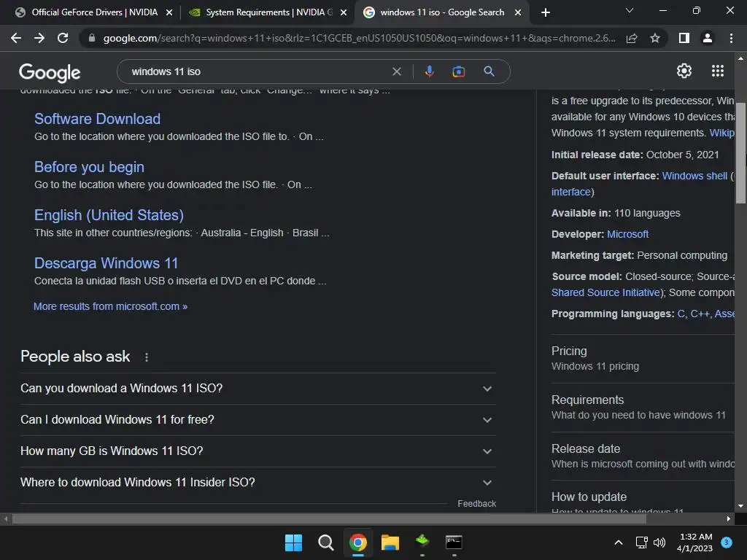Submit search with the magnifier icon
This screenshot has height=560, width=747.
[x=489, y=71]
